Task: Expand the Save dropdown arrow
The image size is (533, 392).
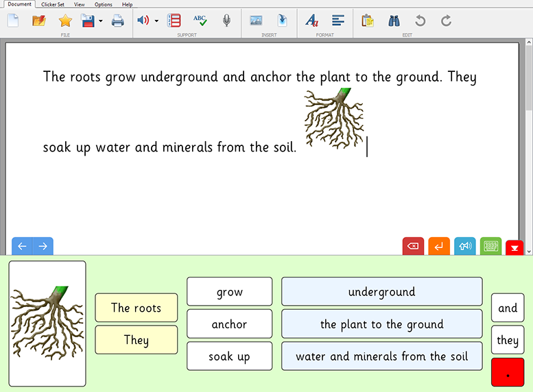Action: tap(101, 21)
